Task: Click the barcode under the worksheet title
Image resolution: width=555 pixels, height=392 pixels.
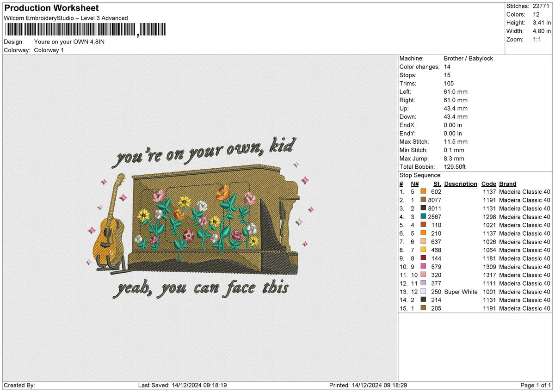Action: pos(85,30)
